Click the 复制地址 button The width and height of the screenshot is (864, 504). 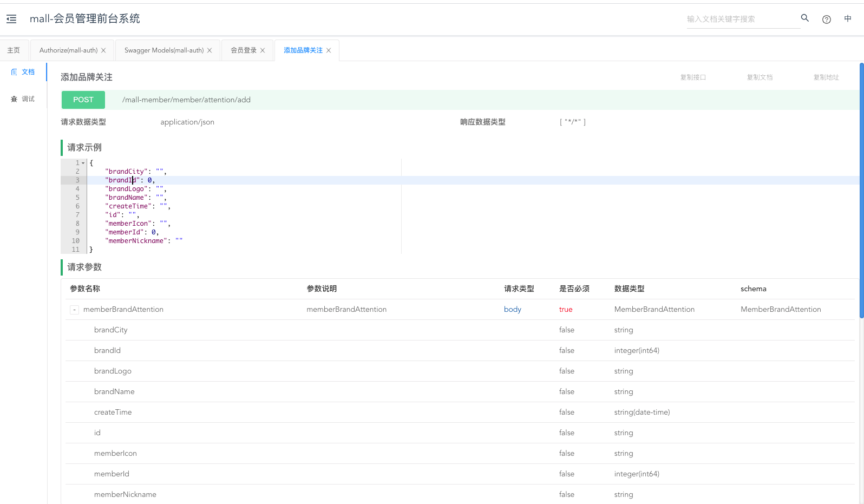(827, 77)
